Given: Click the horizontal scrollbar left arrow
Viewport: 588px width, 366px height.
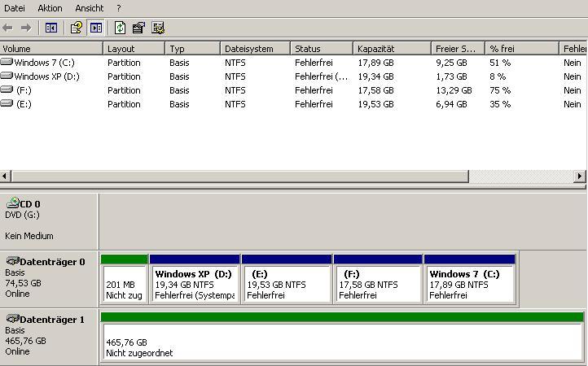Looking at the screenshot, I should tap(5, 176).
